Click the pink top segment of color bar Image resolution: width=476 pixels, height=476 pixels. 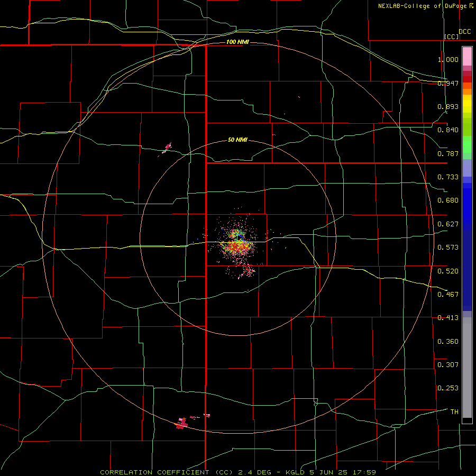coord(467,57)
